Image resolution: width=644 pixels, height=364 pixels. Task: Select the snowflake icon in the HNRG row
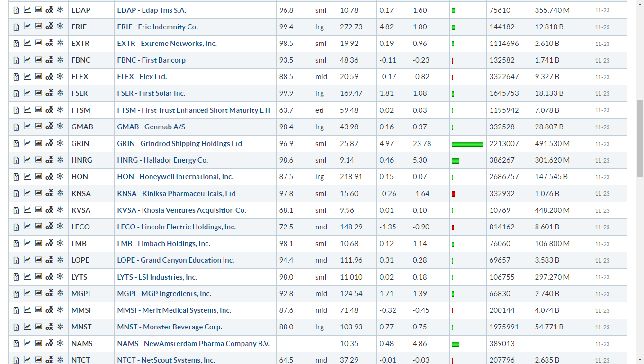[x=60, y=160]
